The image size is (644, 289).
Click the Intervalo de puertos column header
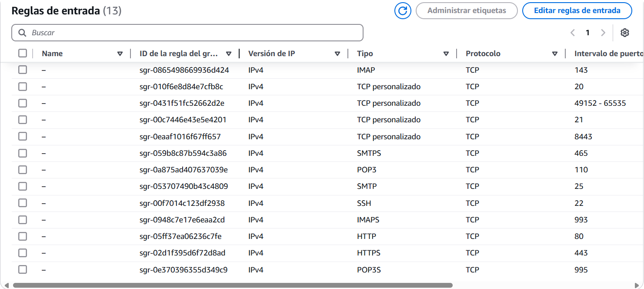coord(608,54)
